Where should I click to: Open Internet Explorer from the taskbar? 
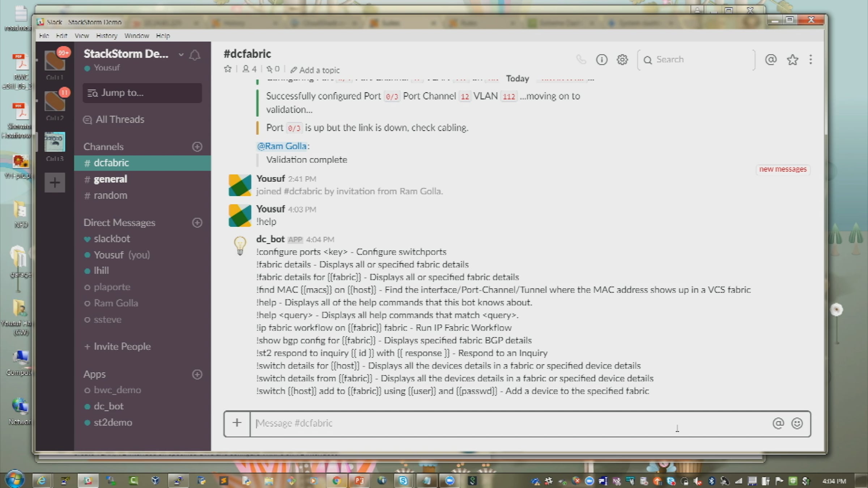pyautogui.click(x=42, y=480)
